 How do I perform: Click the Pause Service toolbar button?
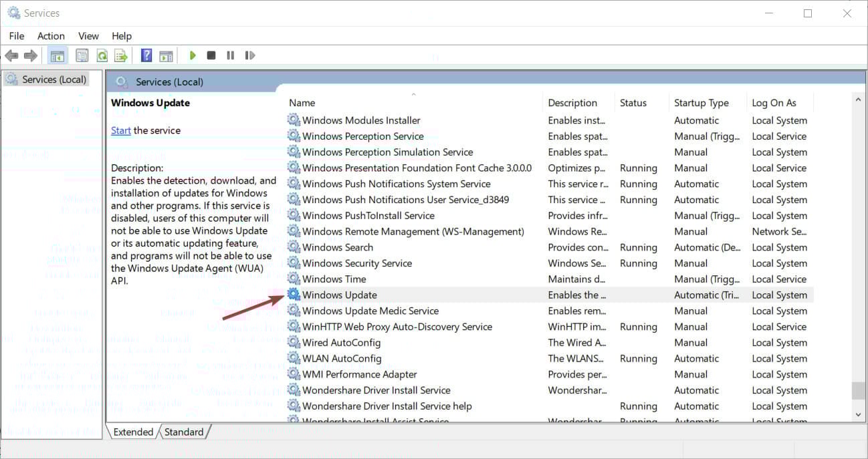(x=231, y=55)
